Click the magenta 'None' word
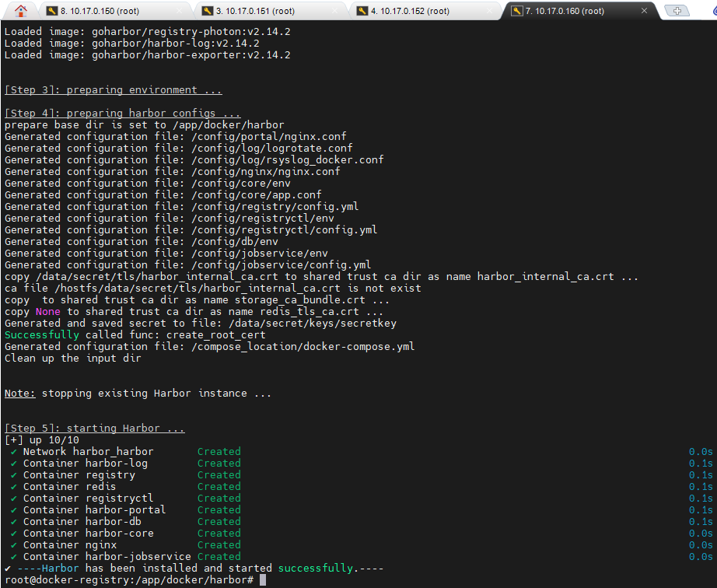 point(48,311)
